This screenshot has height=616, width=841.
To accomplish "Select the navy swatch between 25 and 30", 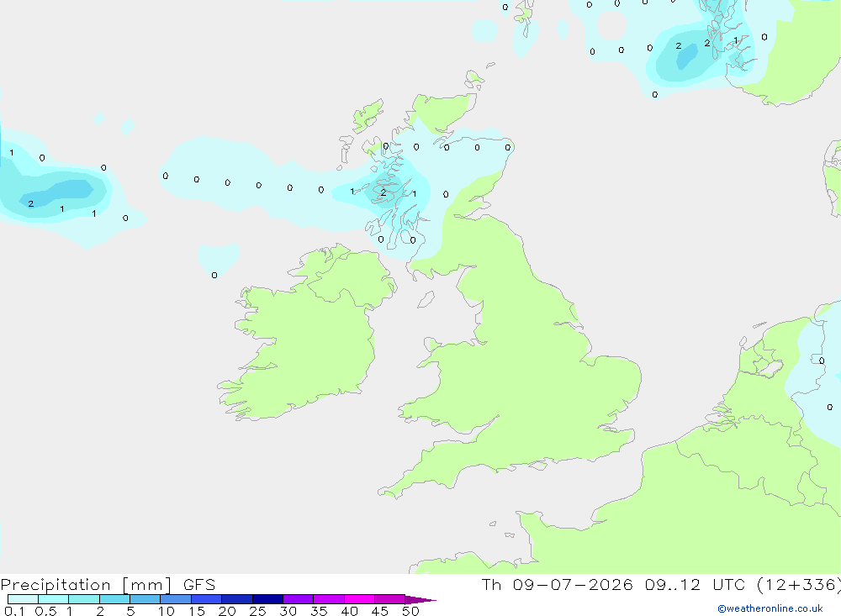I will [x=267, y=599].
